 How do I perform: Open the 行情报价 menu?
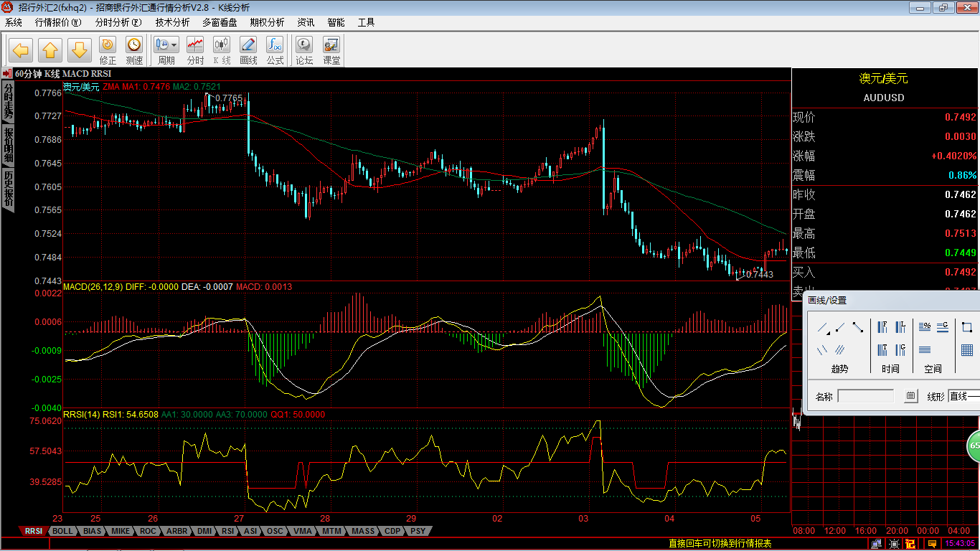coord(58,22)
